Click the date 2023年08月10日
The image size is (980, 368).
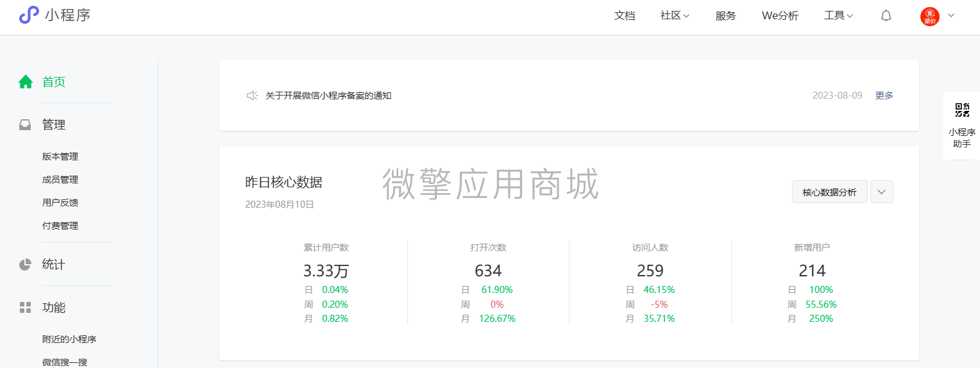(280, 205)
